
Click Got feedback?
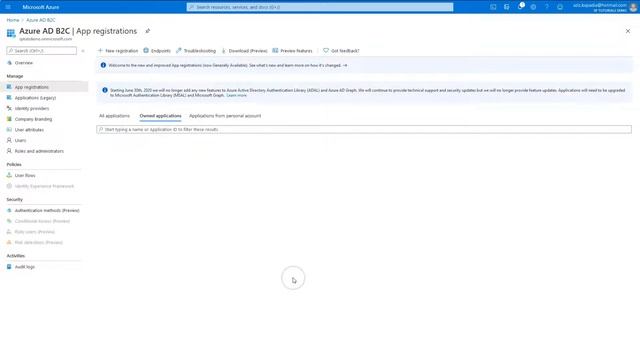click(x=341, y=51)
